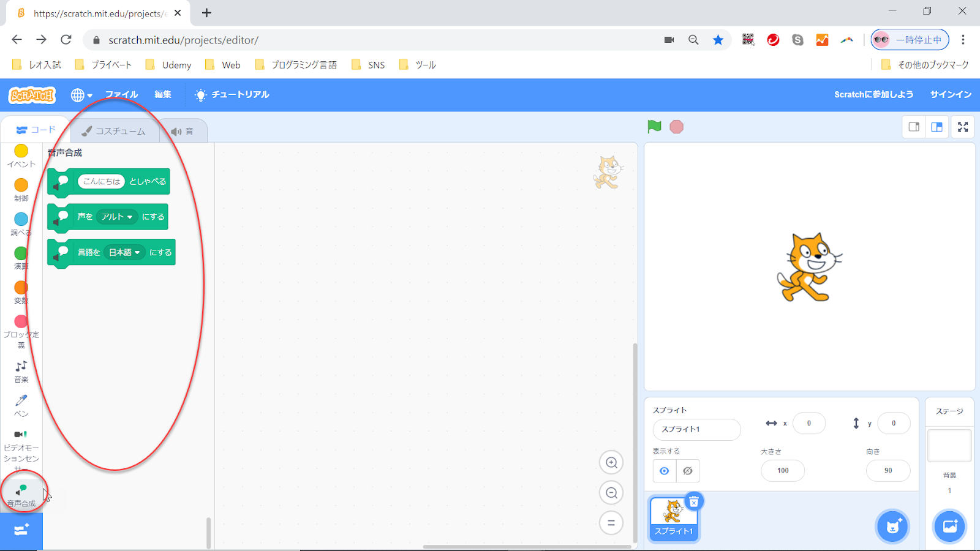
Task: Select the ビデオモーションセンサー category
Action: click(x=21, y=450)
